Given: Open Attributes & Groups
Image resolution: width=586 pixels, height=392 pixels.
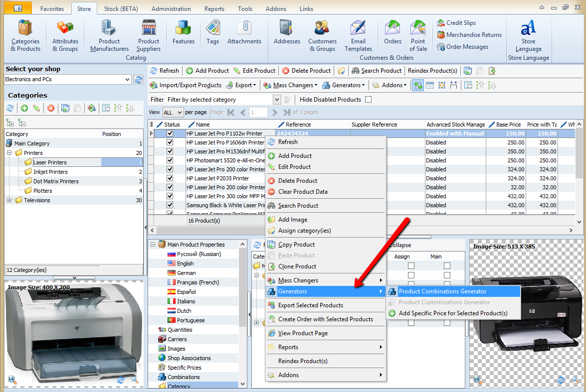Looking at the screenshot, I should (65, 35).
